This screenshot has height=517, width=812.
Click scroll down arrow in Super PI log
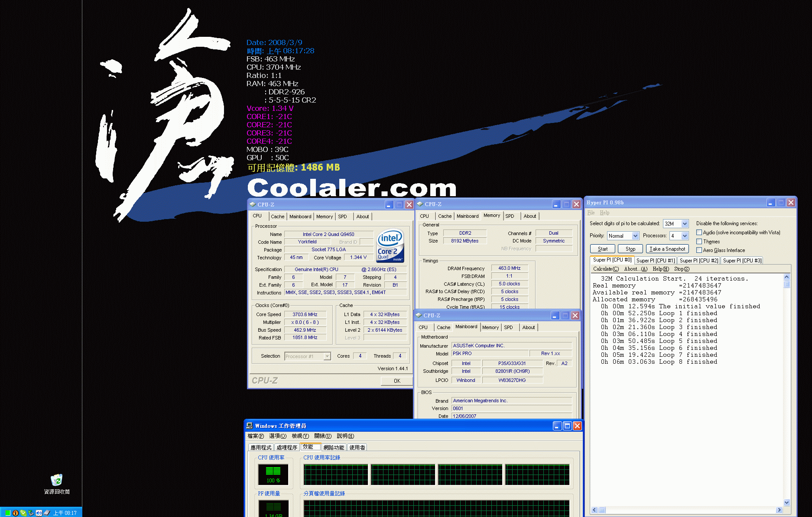(x=787, y=503)
